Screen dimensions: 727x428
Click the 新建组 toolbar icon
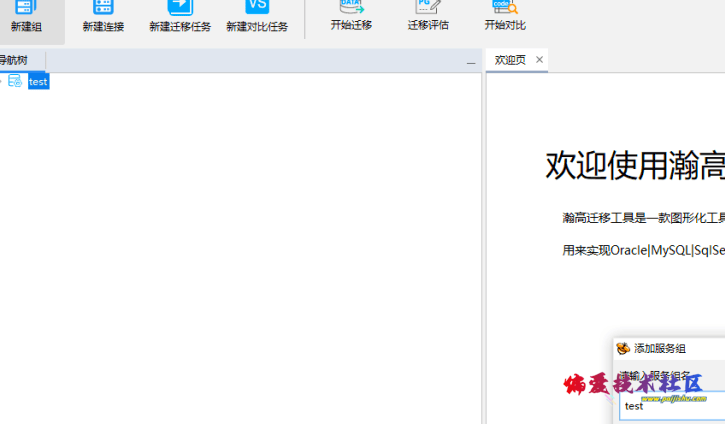(26, 7)
